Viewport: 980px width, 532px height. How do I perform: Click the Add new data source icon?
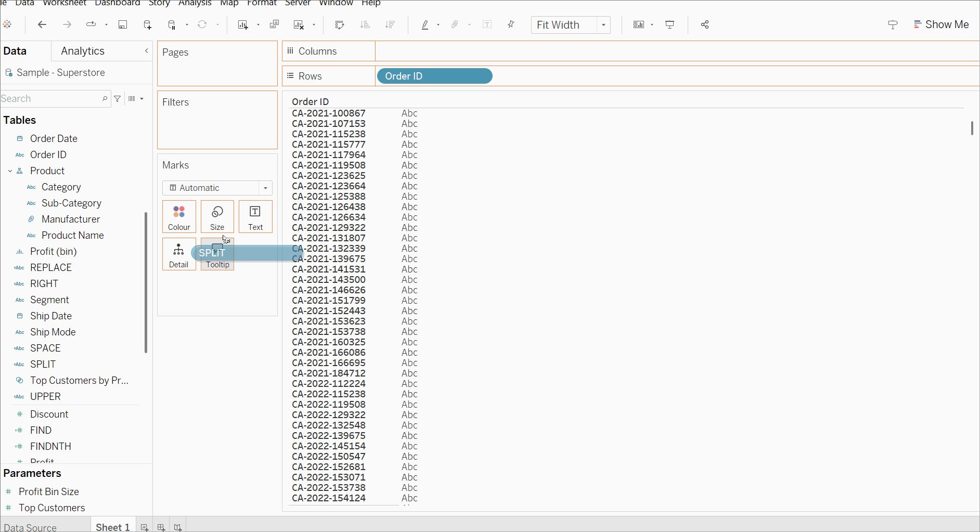tap(147, 24)
